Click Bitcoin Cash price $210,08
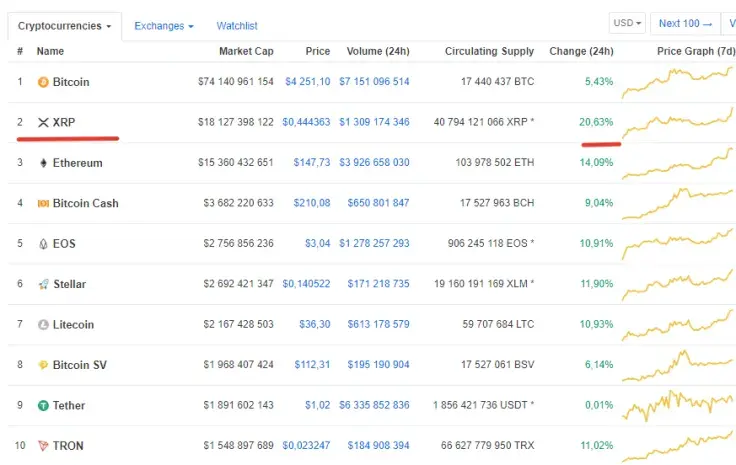The image size is (736, 465). tap(312, 203)
